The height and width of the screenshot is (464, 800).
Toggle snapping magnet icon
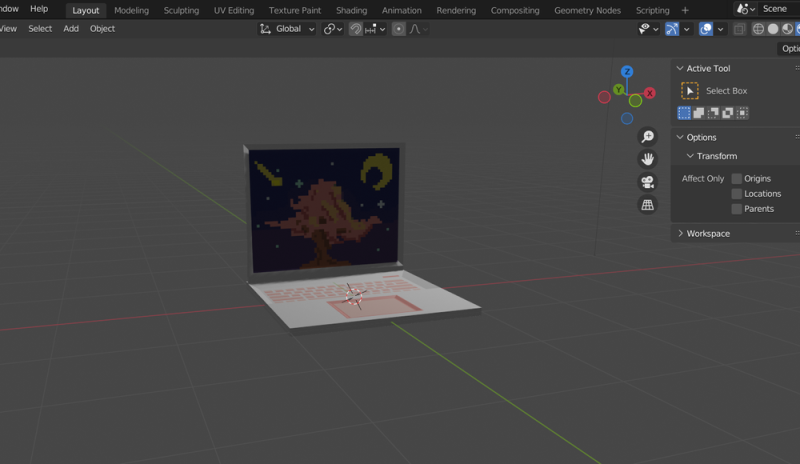coord(356,29)
